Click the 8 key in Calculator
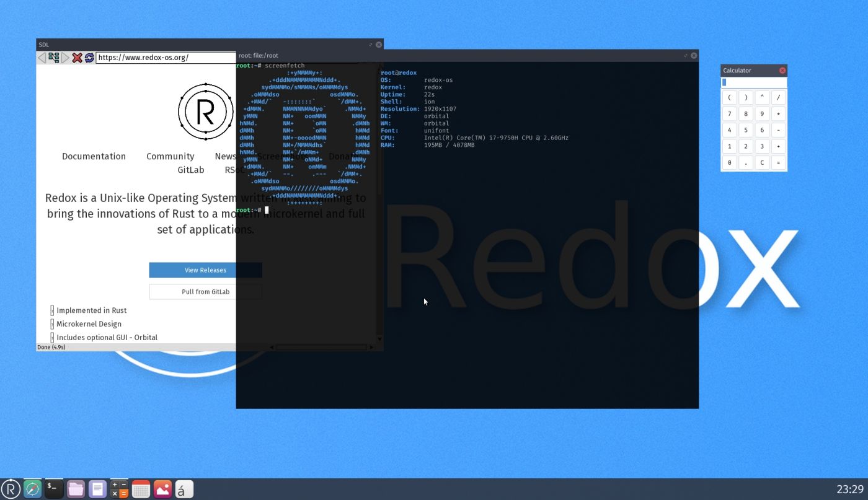The image size is (868, 500). click(746, 114)
